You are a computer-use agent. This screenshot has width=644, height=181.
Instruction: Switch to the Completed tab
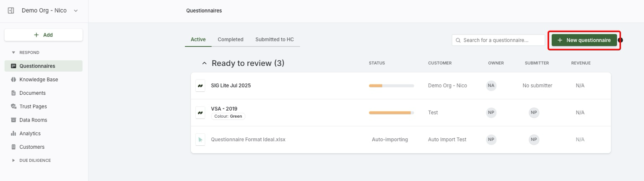[230, 39]
